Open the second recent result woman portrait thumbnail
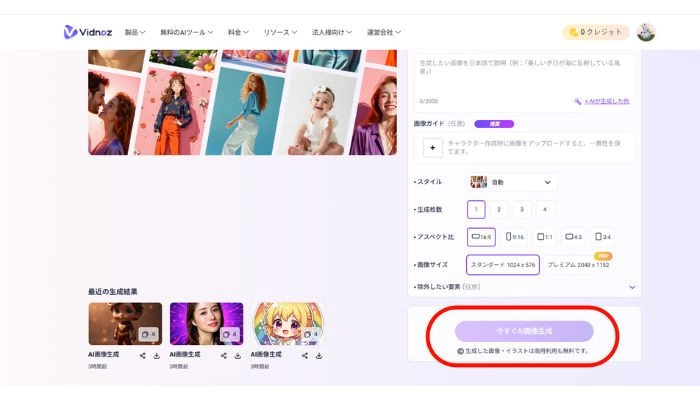 206,324
